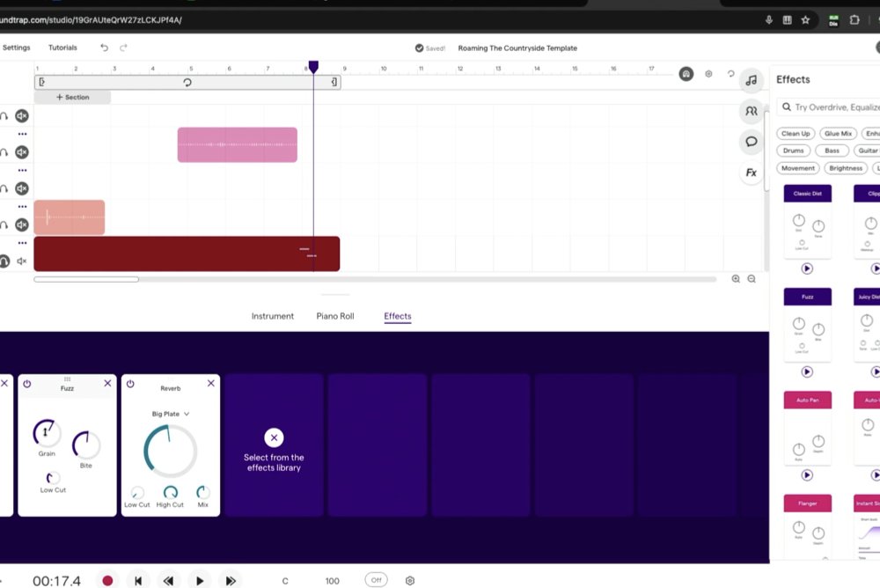The height and width of the screenshot is (588, 880).
Task: Preview the Classic Dist effect with its play button
Action: (807, 268)
